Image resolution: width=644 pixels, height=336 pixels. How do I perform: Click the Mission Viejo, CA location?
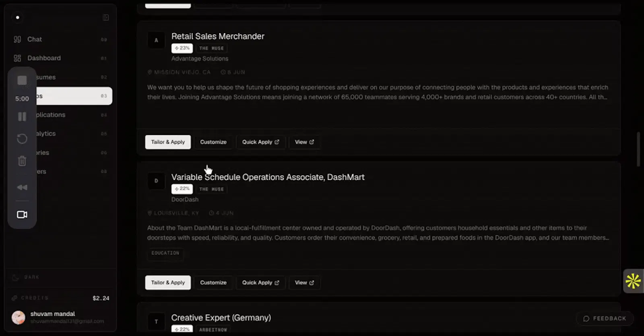pos(179,72)
